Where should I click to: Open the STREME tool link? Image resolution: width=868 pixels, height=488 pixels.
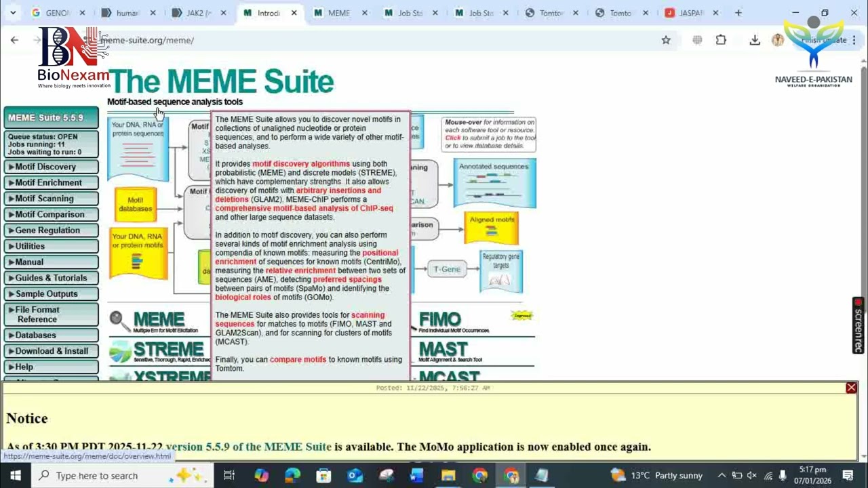168,350
